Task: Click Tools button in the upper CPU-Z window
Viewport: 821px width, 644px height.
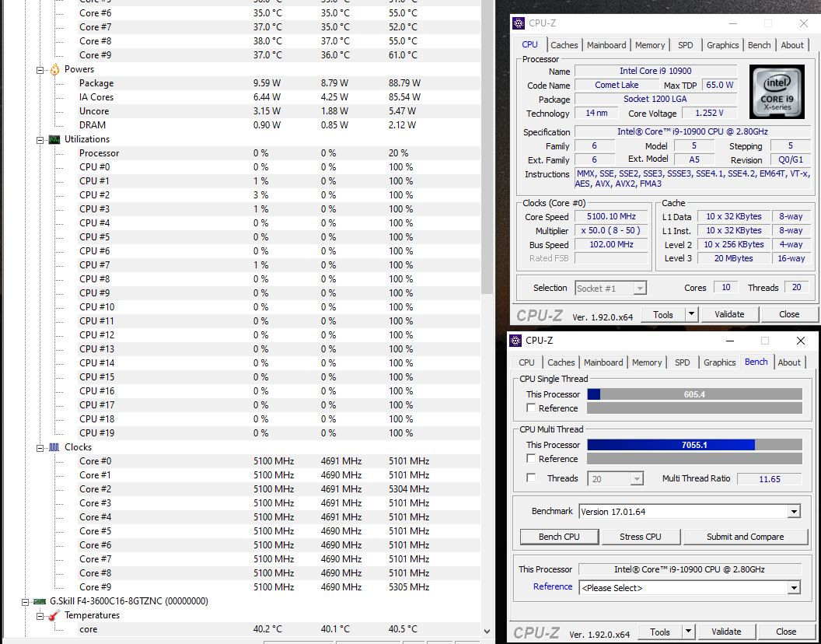Action: coord(663,314)
